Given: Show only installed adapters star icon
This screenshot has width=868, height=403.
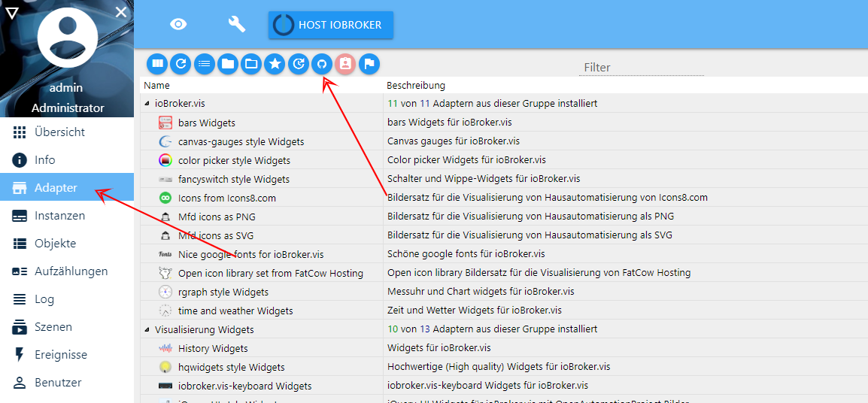Looking at the screenshot, I should point(275,64).
